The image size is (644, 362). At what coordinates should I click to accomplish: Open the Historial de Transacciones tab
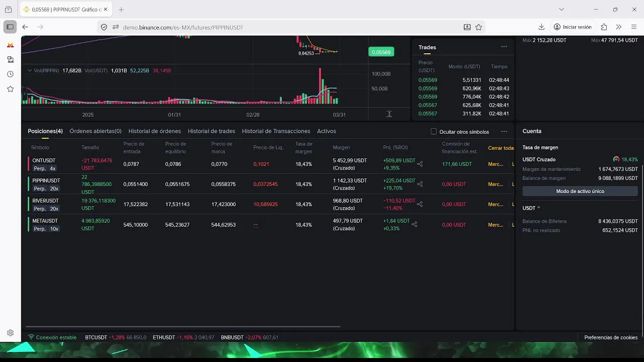[276, 131]
